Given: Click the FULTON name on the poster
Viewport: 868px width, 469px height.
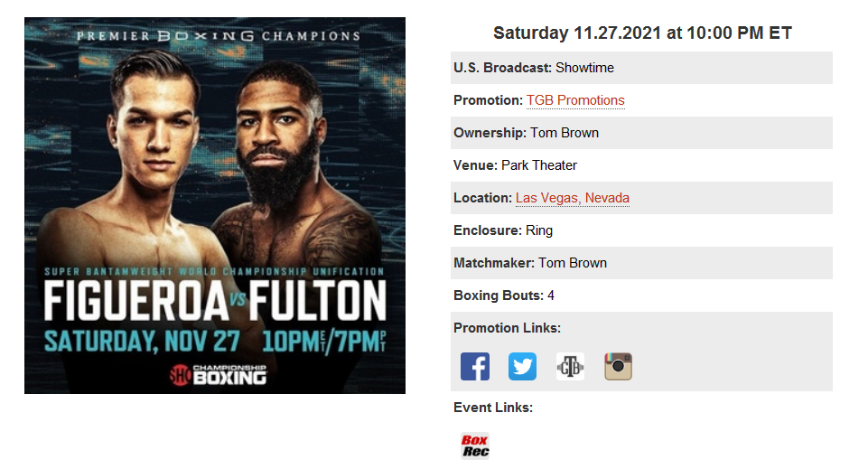Looking at the screenshot, I should tap(318, 300).
